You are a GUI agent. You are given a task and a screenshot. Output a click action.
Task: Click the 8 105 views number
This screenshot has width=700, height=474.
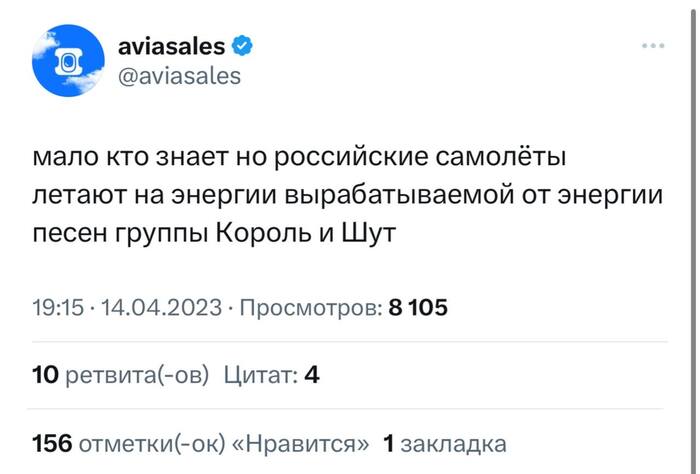coord(418,308)
